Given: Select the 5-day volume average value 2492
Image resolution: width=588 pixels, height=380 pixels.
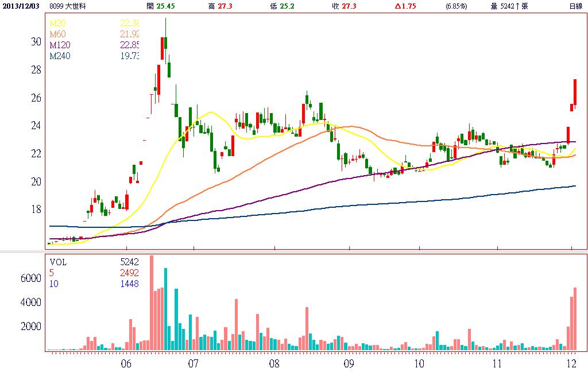Looking at the screenshot, I should [129, 273].
